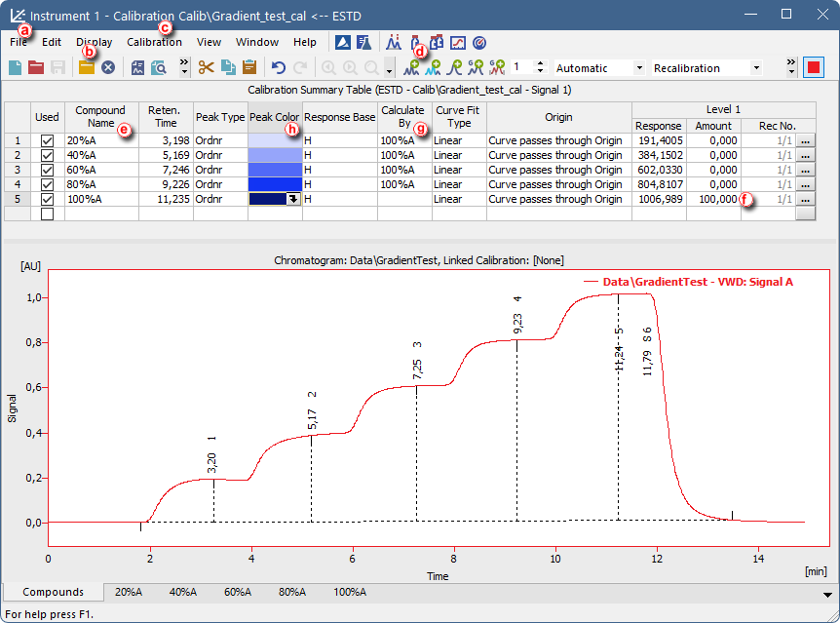Image resolution: width=840 pixels, height=623 pixels.
Task: Click the red Open folder icon
Action: pos(36,67)
